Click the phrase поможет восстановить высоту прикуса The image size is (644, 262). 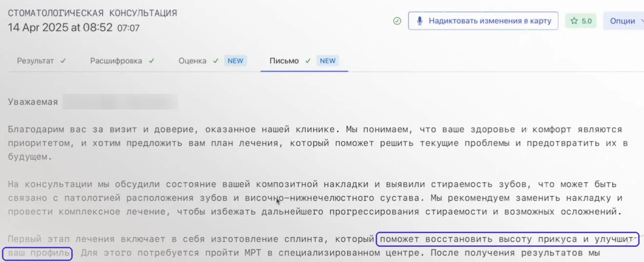pos(479,240)
